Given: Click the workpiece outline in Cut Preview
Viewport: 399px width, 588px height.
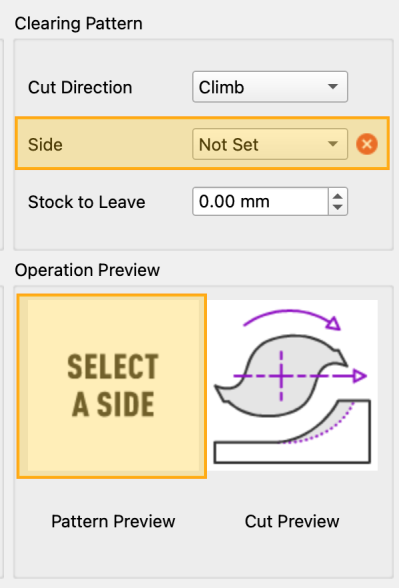Looking at the screenshot, I should (x=292, y=431).
